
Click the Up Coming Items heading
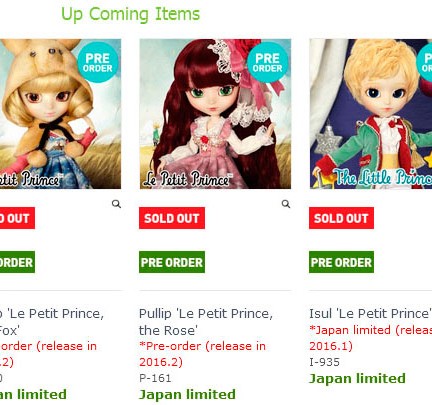(x=130, y=15)
